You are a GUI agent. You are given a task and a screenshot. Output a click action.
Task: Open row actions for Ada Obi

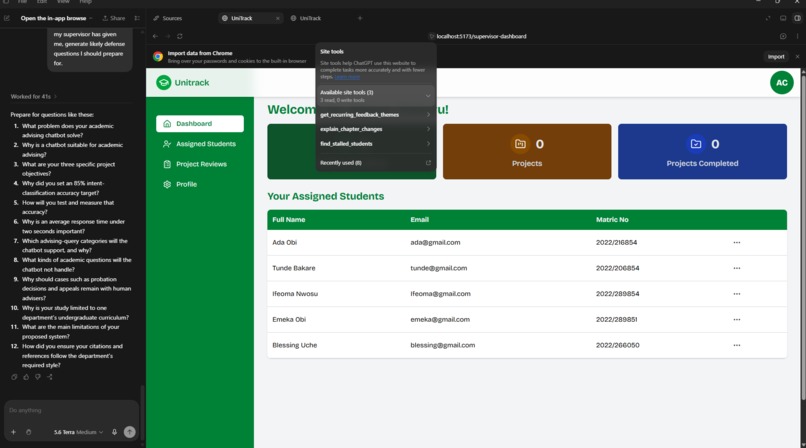[x=737, y=242]
